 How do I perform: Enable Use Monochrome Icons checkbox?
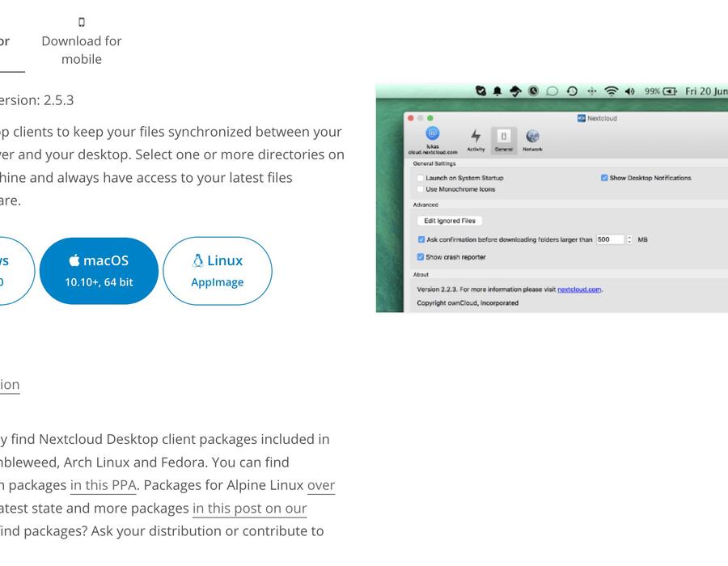[420, 189]
